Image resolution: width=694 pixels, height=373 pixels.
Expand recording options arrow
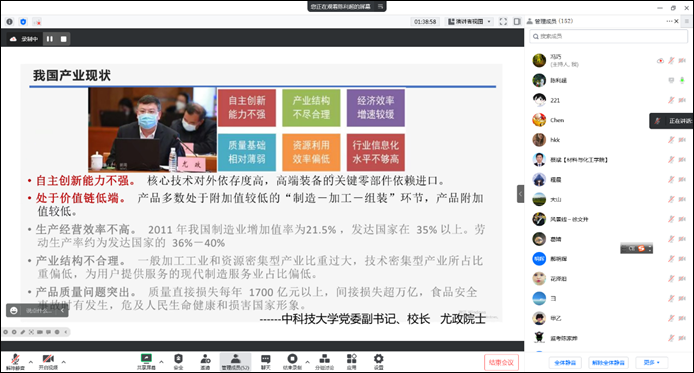tap(307, 362)
